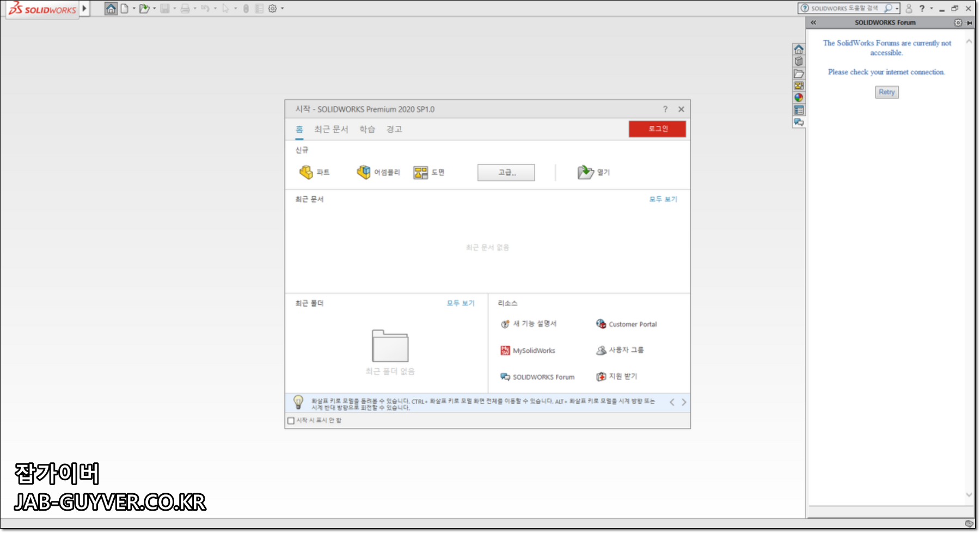The width and height of the screenshot is (980, 533).
Task: Open View Palette tab in task pane
Action: (x=799, y=85)
